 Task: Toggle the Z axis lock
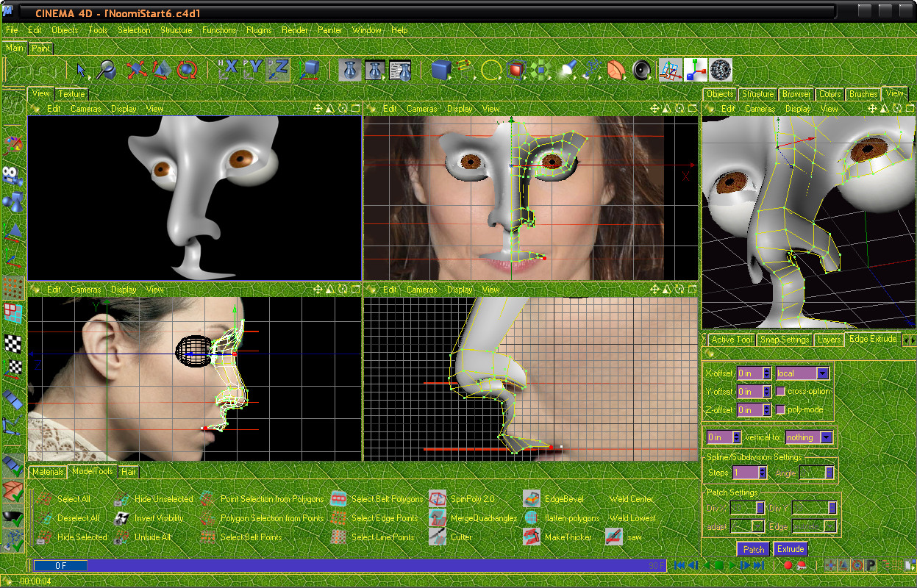277,69
